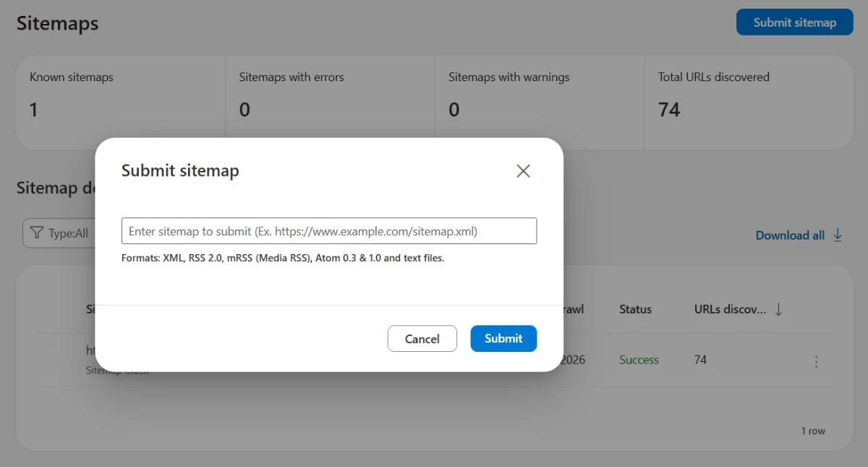Click the Formats help text

(x=283, y=258)
